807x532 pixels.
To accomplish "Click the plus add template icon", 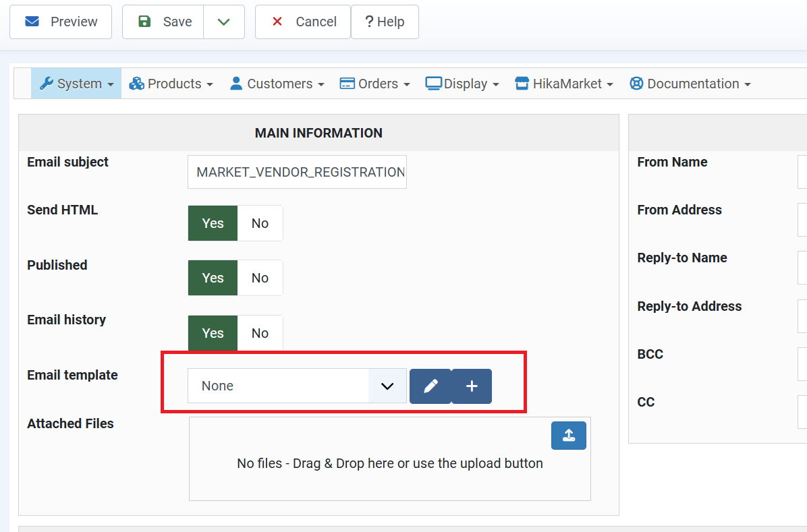I will click(x=472, y=386).
